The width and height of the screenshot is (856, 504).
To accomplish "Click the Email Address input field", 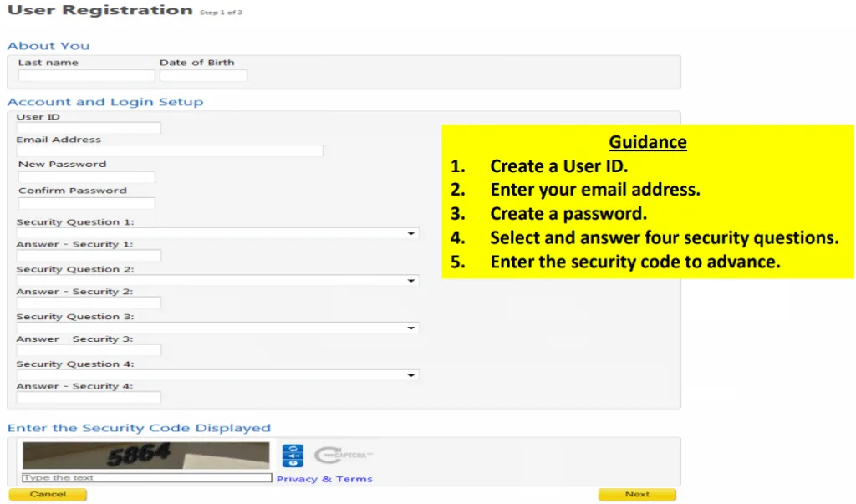I will pyautogui.click(x=170, y=151).
